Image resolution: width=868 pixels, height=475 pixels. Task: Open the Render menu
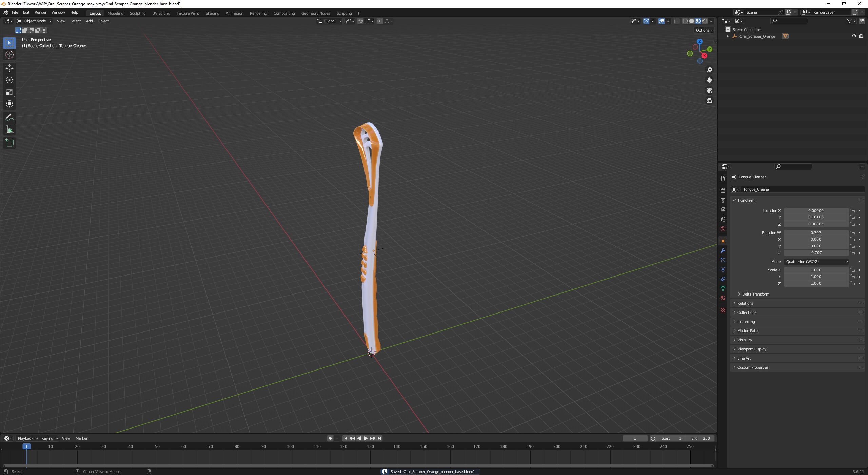(x=40, y=12)
